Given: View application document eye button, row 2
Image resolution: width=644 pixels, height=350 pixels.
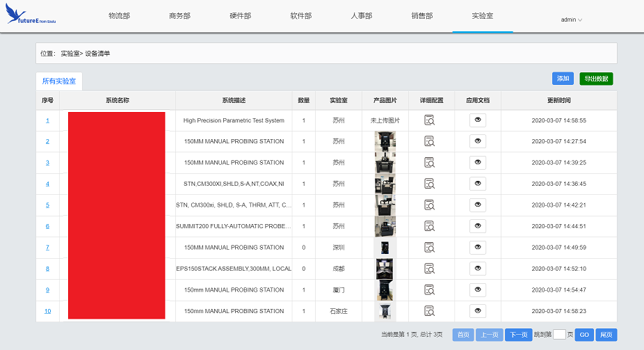Looking at the screenshot, I should 478,141.
